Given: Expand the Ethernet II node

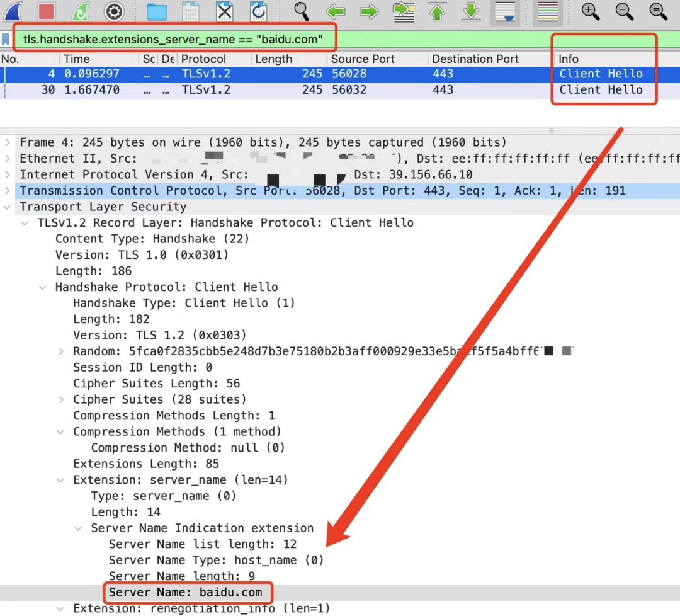Looking at the screenshot, I should click(x=8, y=158).
